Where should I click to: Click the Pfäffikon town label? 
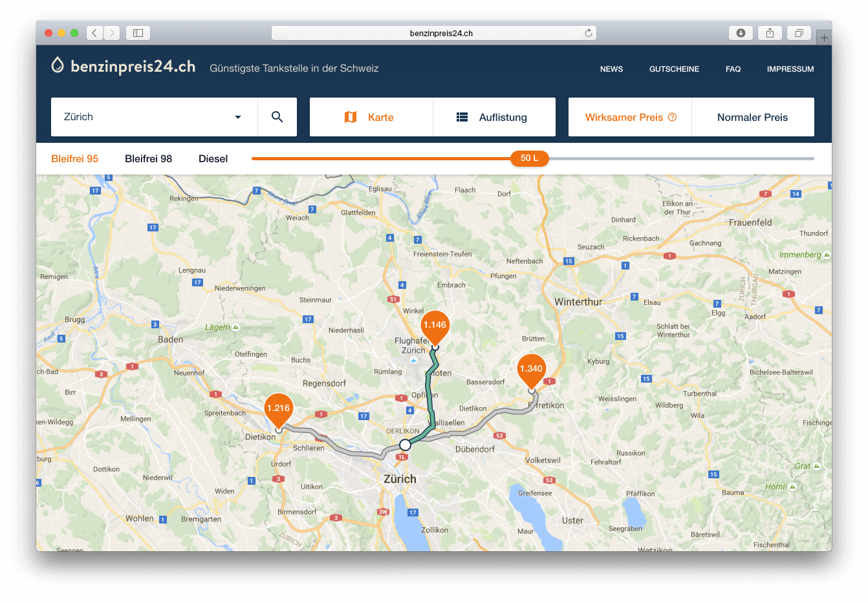[640, 494]
